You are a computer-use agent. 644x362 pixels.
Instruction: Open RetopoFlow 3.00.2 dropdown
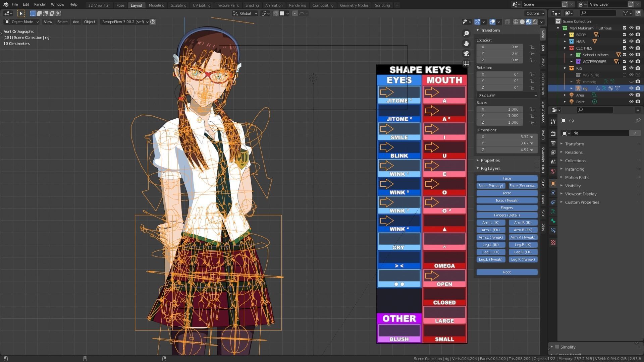click(125, 22)
